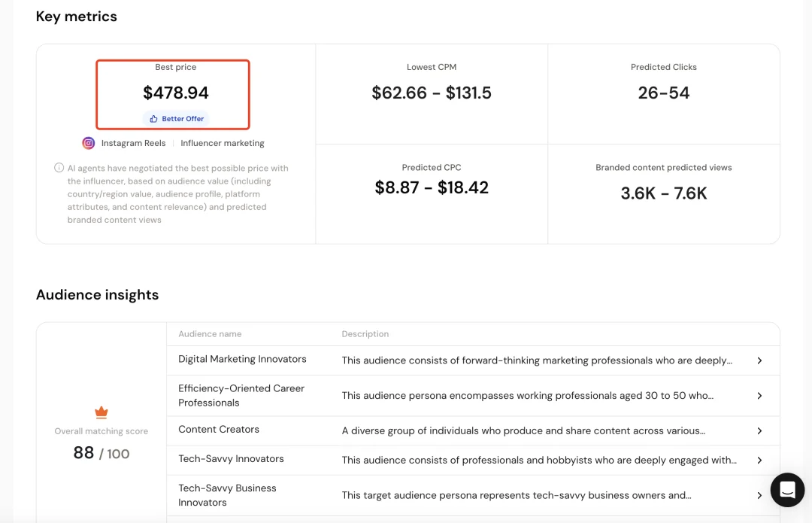Open the Content Creators audience name
The height and width of the screenshot is (523, 812).
click(x=219, y=430)
